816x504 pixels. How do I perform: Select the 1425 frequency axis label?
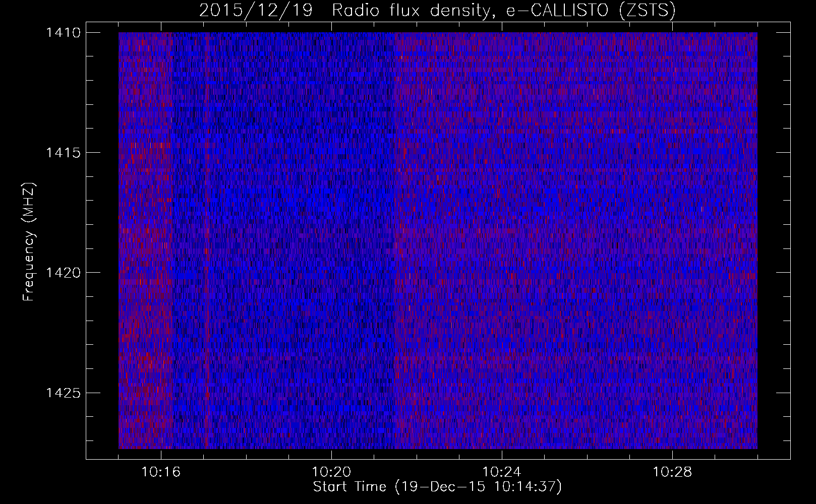pos(63,393)
